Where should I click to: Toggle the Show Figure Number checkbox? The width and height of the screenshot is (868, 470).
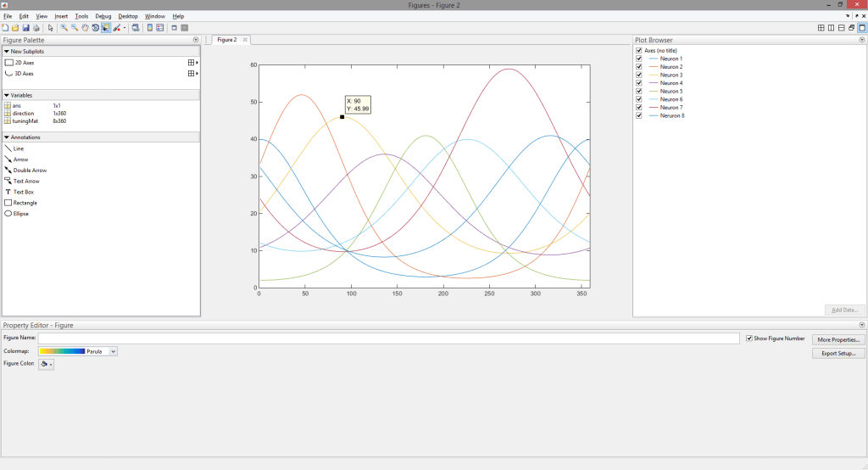coord(748,339)
